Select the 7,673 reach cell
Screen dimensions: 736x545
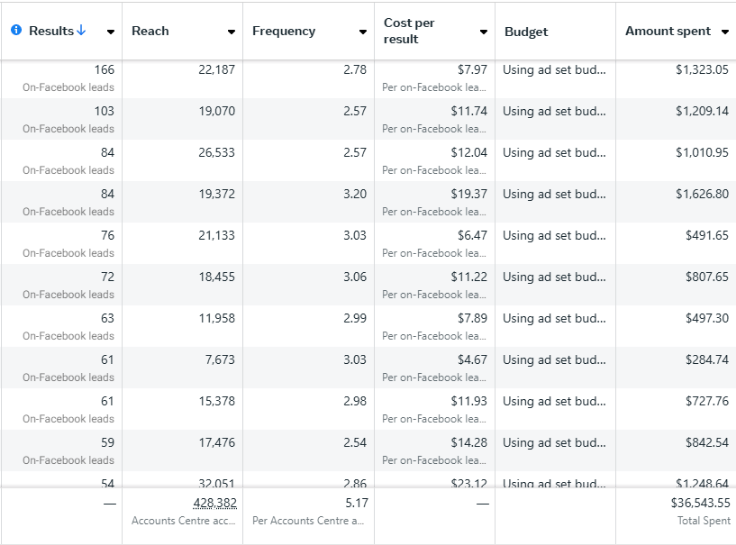coord(220,360)
